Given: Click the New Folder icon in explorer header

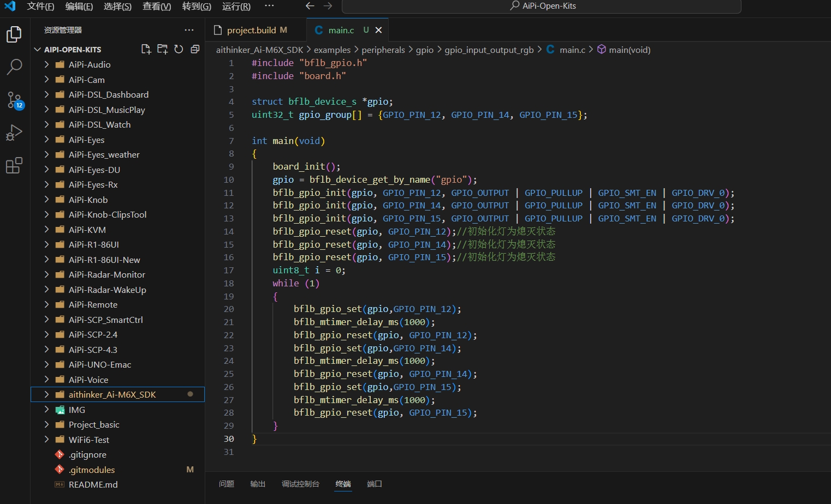Looking at the screenshot, I should pyautogui.click(x=162, y=49).
